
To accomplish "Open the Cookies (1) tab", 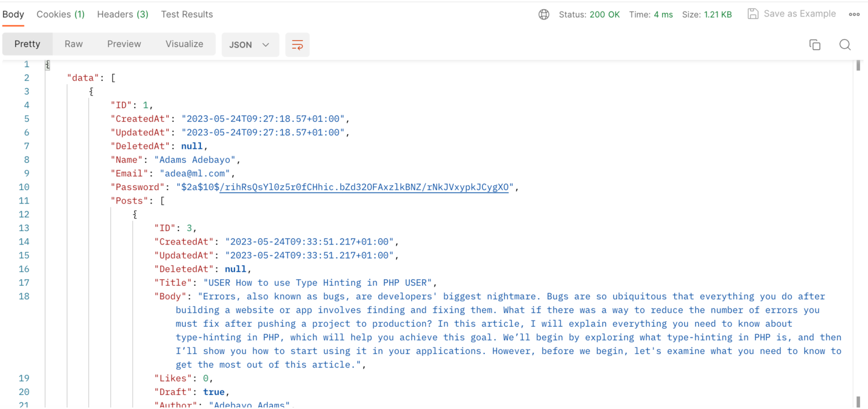I will pyautogui.click(x=60, y=15).
